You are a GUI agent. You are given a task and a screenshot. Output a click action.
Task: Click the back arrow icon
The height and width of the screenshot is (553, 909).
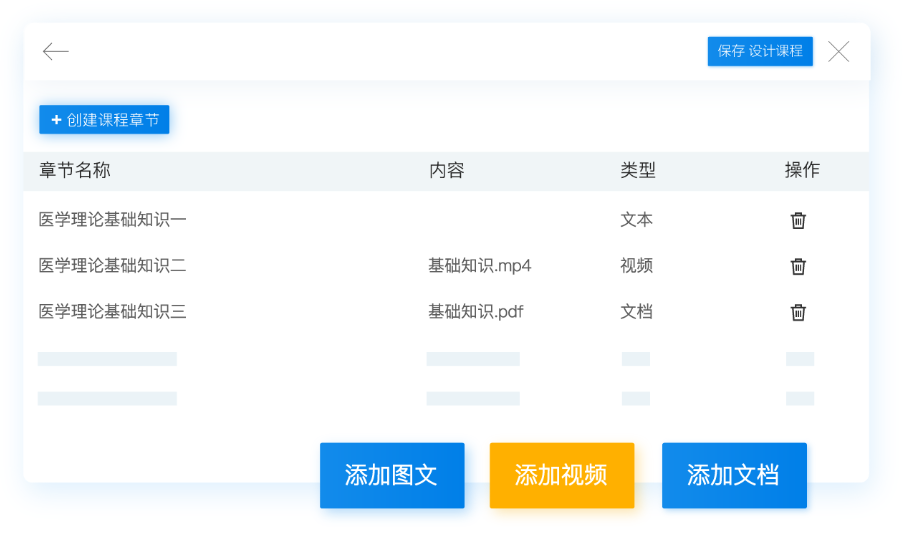[56, 52]
